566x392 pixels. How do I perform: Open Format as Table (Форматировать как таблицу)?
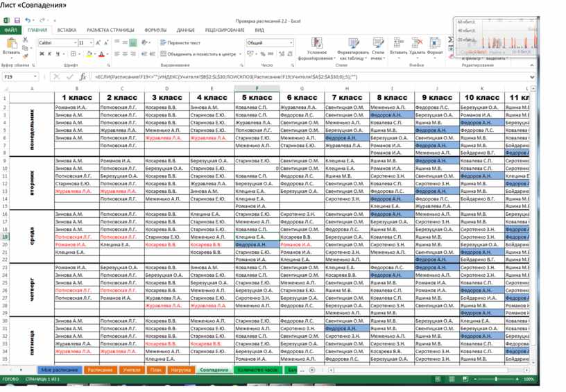tap(352, 44)
